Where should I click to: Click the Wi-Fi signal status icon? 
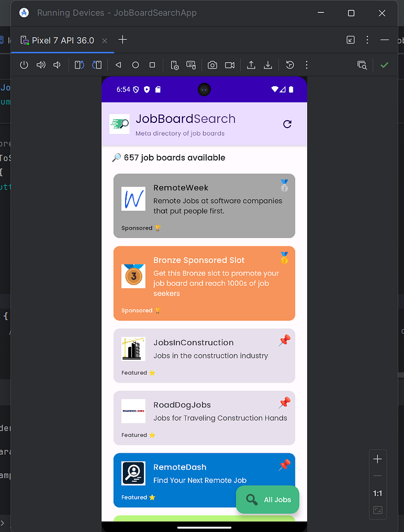pyautogui.click(x=275, y=89)
